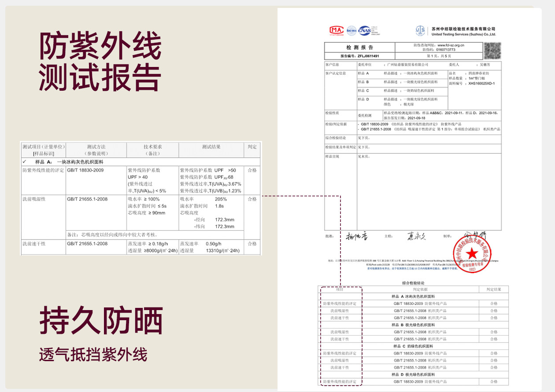This screenshot has width=555, height=392.
Task: Click the handwritten signature after 主检
Action: (416, 236)
